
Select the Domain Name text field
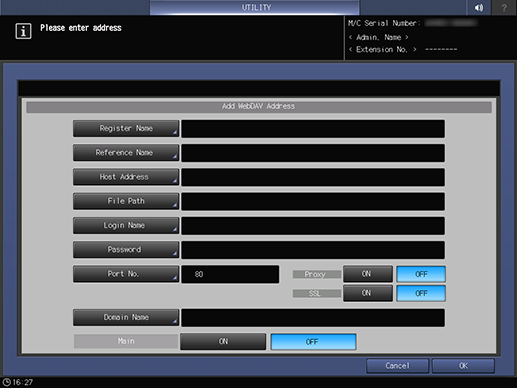(313, 318)
